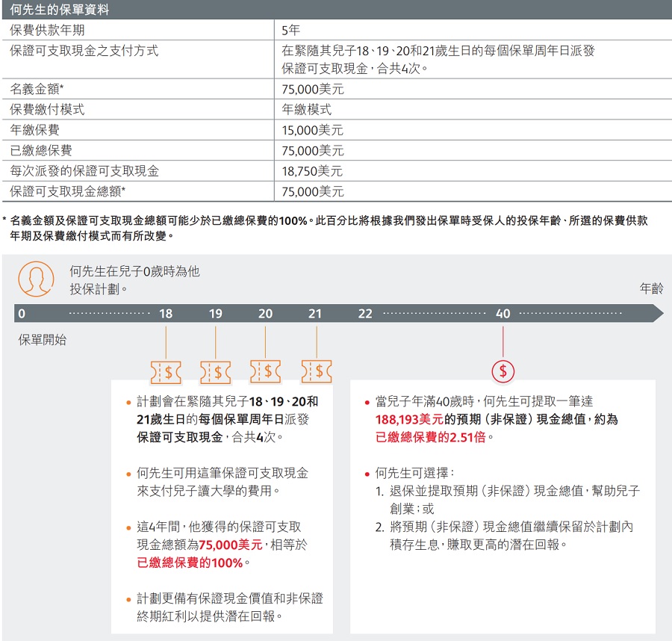
Task: Pick age 21 on the timeline bar
Action: click(315, 314)
